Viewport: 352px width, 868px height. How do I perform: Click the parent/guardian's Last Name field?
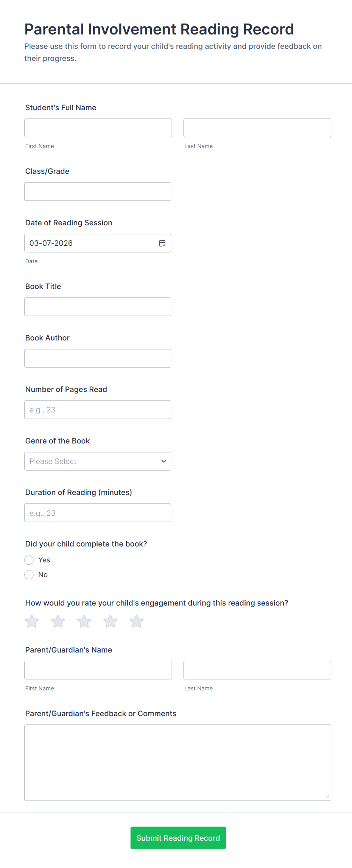pyautogui.click(x=257, y=670)
